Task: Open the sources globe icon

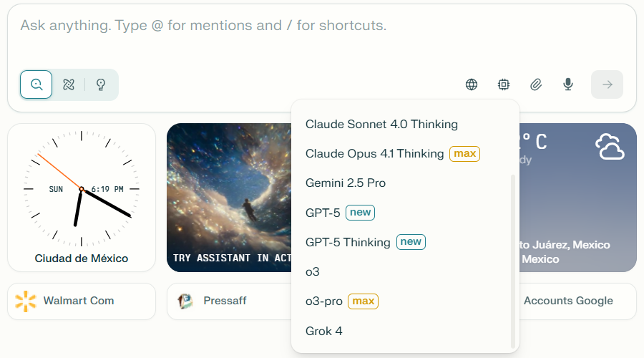Action: pyautogui.click(x=472, y=84)
